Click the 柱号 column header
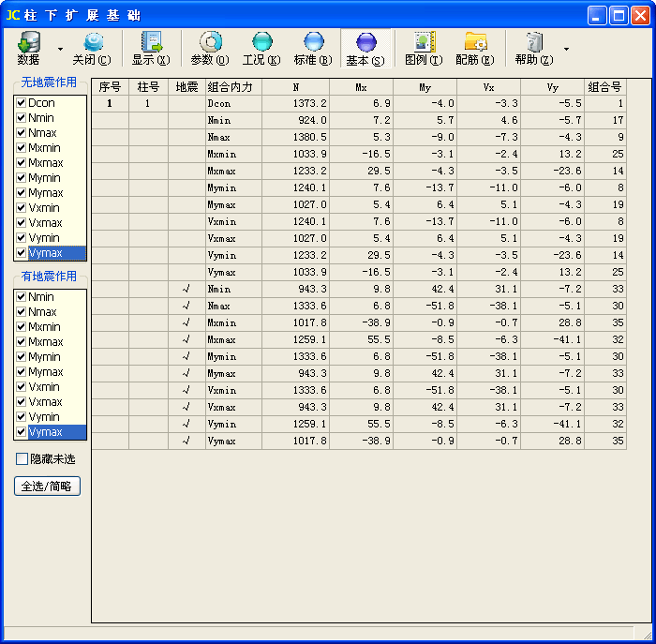Image resolution: width=656 pixels, height=644 pixels. click(x=148, y=87)
